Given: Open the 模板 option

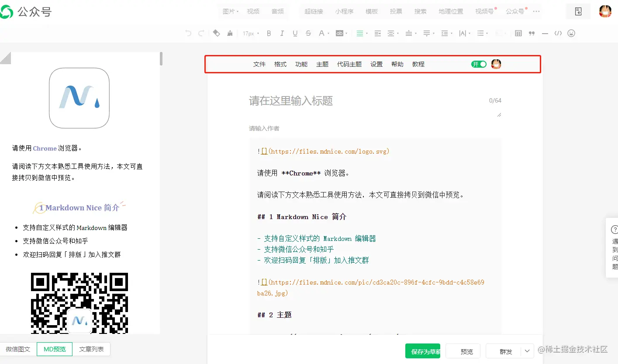Looking at the screenshot, I should point(372,11).
